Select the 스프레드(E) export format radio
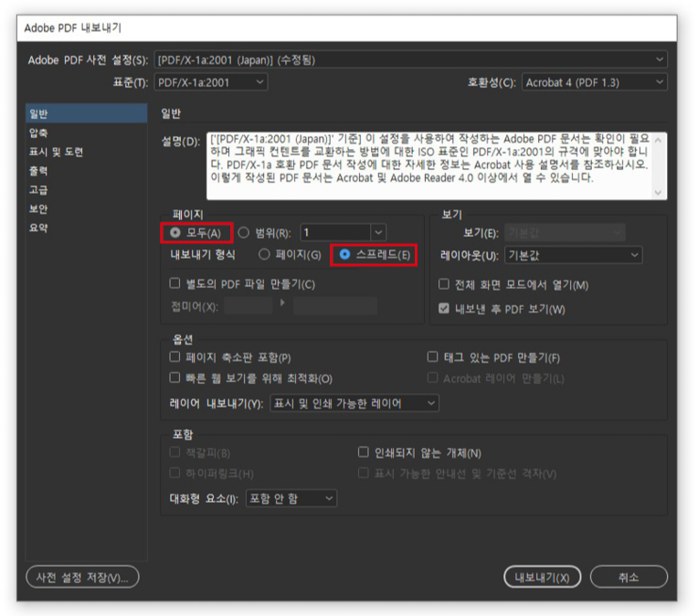 pos(344,254)
